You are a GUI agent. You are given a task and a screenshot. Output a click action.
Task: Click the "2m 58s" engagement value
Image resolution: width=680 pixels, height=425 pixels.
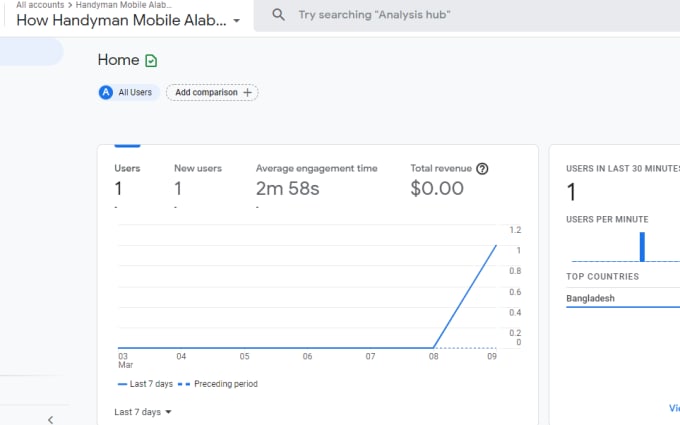click(288, 189)
